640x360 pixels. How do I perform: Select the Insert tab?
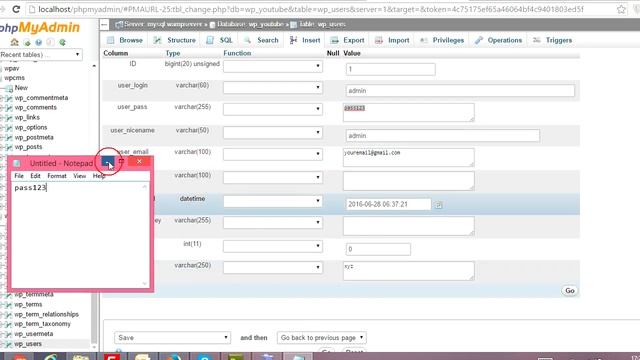point(305,40)
